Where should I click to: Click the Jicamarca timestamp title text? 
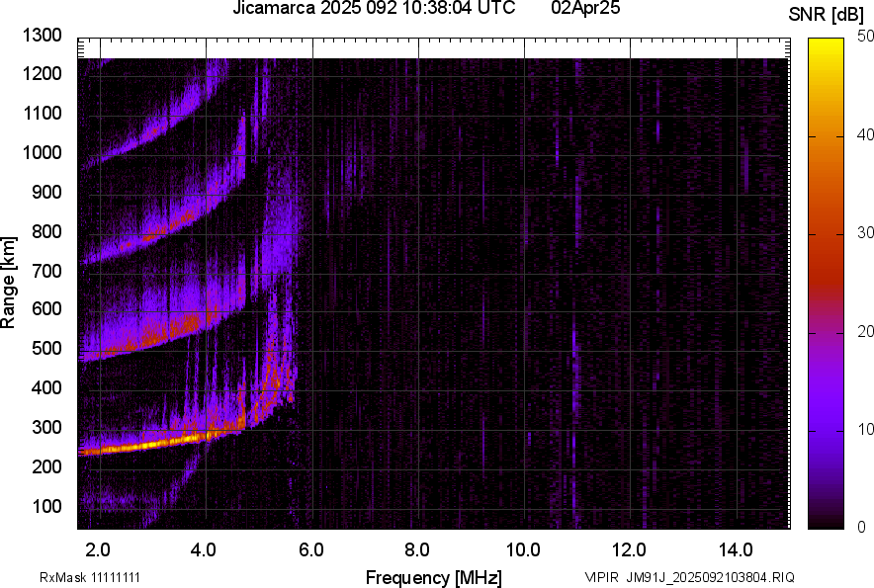click(374, 9)
